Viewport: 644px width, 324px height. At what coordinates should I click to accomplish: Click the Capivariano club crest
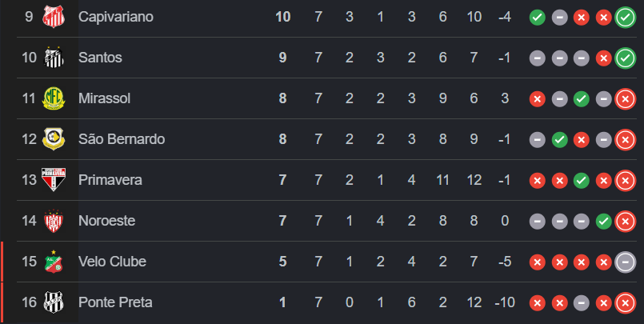coord(53,17)
